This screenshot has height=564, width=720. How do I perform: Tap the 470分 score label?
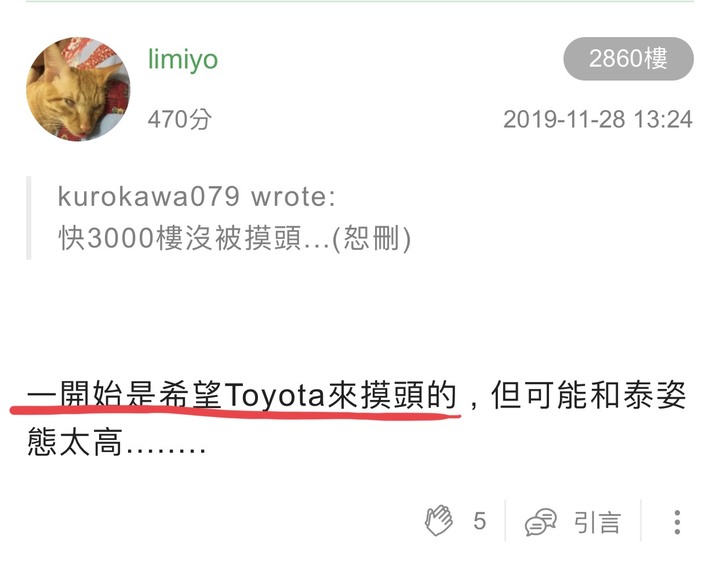(x=180, y=119)
